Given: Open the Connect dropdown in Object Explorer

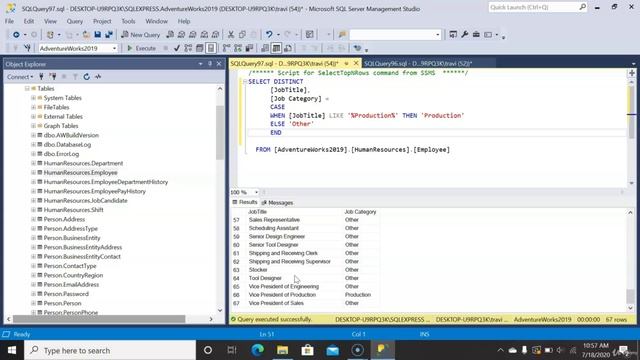Looking at the screenshot, I should [x=20, y=77].
